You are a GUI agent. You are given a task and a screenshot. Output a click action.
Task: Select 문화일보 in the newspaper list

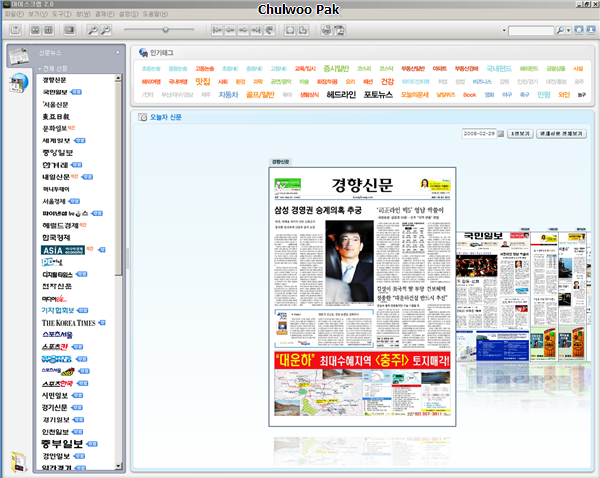coord(55,128)
